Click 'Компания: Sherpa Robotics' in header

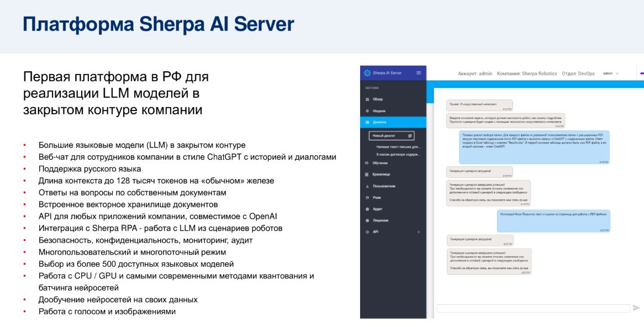click(527, 73)
